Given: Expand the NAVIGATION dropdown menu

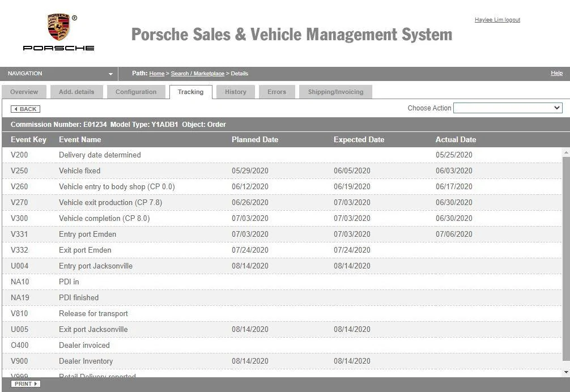Looking at the screenshot, I should coord(59,74).
